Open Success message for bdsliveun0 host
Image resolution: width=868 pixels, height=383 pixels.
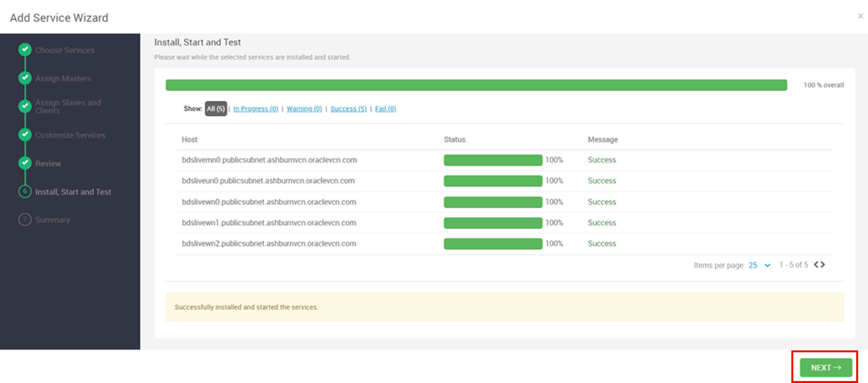602,181
